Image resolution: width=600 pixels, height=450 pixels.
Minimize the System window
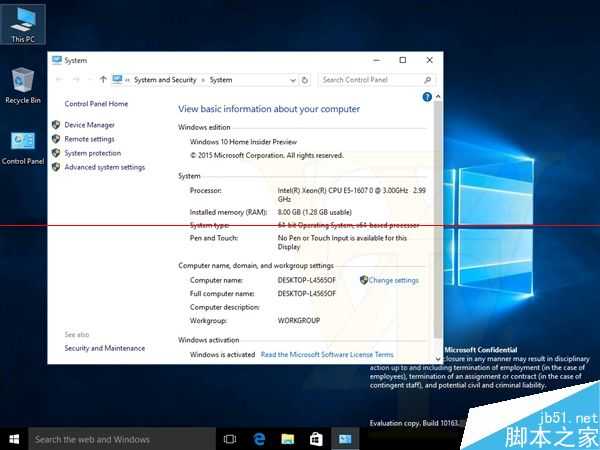(377, 60)
